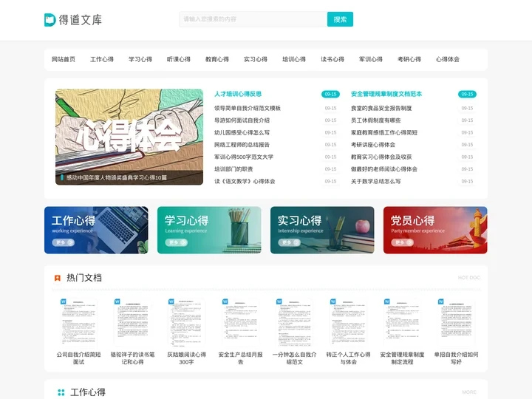Click 更多 button on 党员心得 card
The width and height of the screenshot is (532, 399).
pyautogui.click(x=403, y=242)
